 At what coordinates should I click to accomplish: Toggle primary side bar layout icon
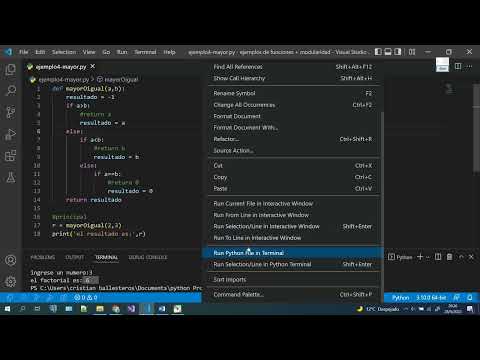[378, 52]
